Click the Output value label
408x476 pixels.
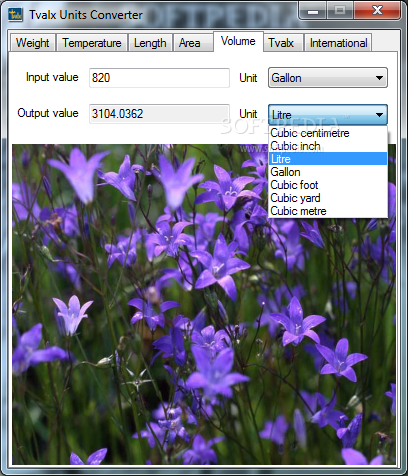(48, 113)
